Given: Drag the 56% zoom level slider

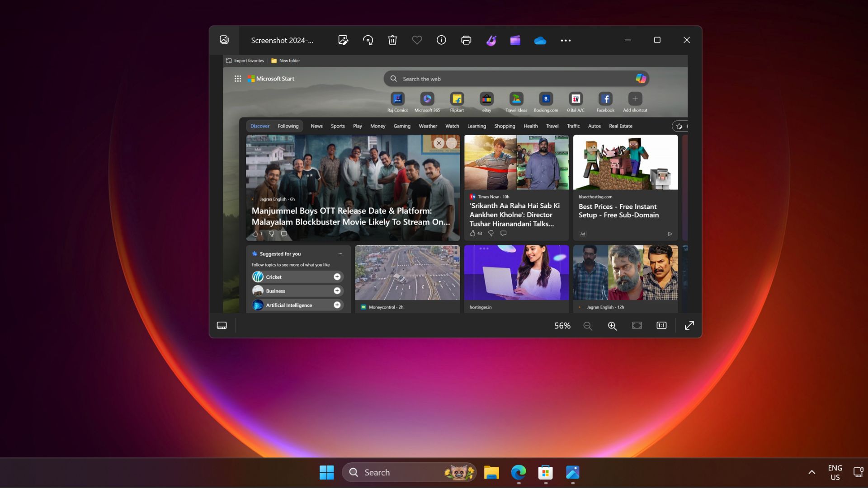Looking at the screenshot, I should tap(562, 325).
